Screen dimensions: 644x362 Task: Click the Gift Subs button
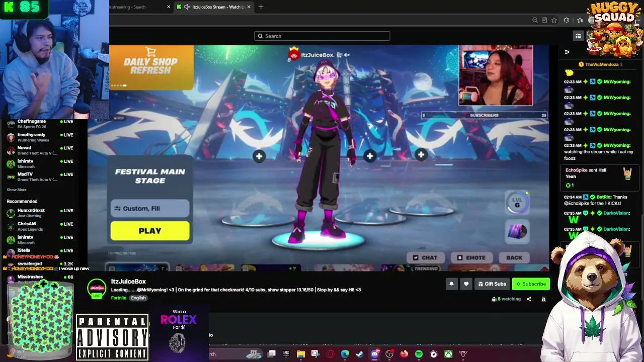492,284
